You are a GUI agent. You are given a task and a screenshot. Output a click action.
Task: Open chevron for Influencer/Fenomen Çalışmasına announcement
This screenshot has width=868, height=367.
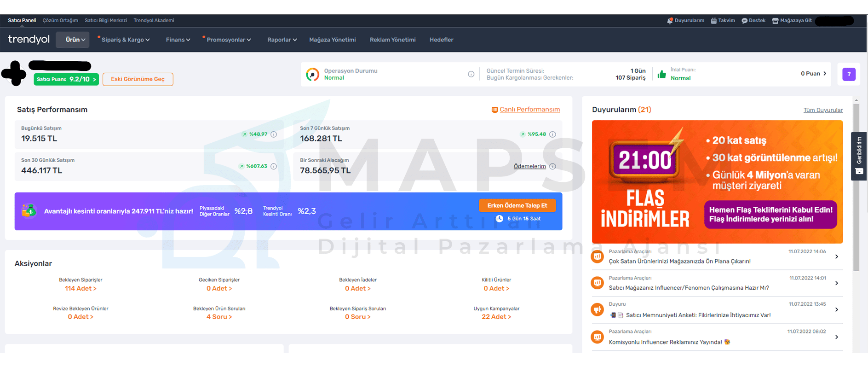(x=837, y=283)
